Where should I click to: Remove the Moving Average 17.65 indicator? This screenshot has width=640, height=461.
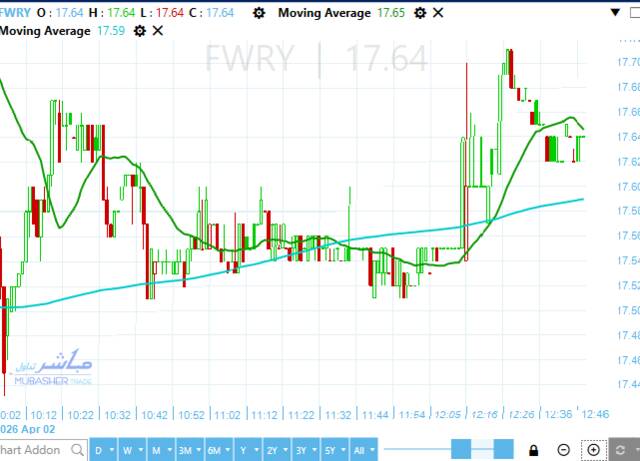439,13
